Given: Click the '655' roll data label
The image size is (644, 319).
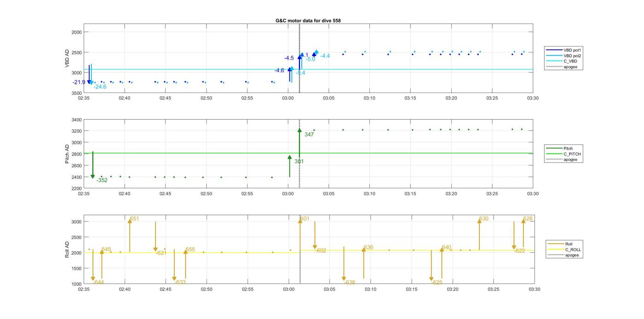Looking at the screenshot, I should 190,249.
